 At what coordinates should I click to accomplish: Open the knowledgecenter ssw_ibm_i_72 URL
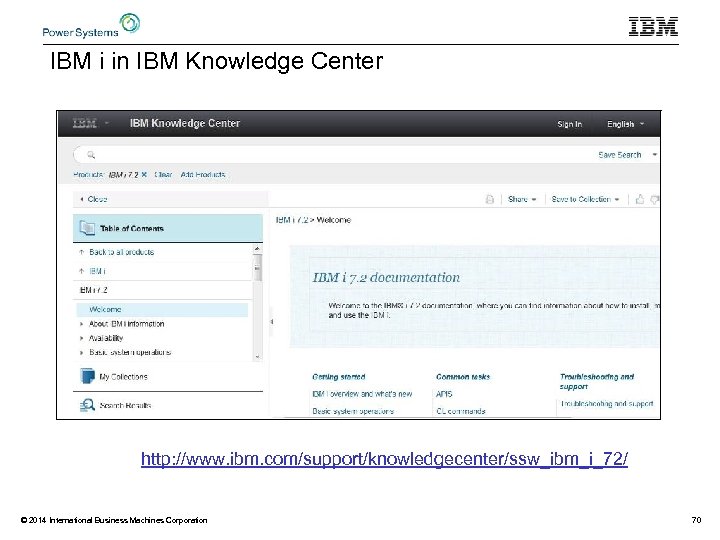(384, 459)
